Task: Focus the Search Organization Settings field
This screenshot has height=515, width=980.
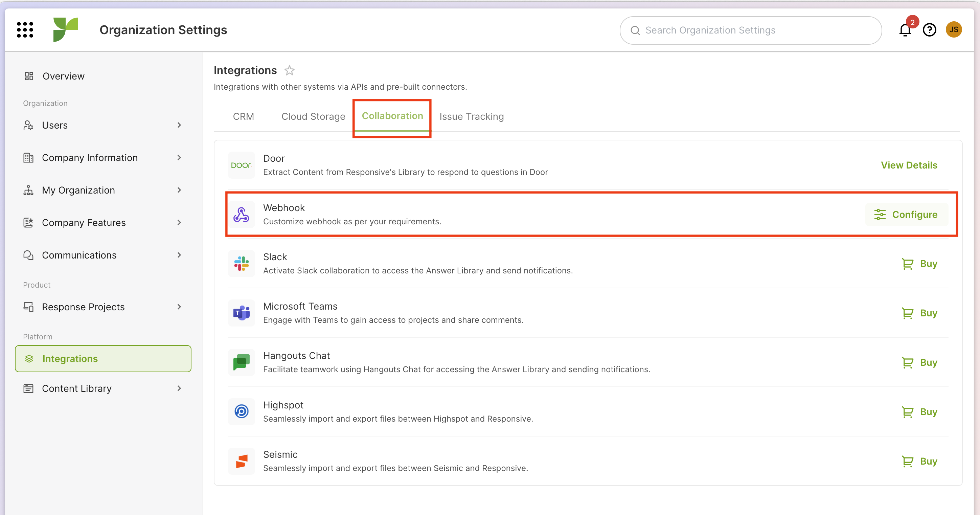Action: pos(750,30)
